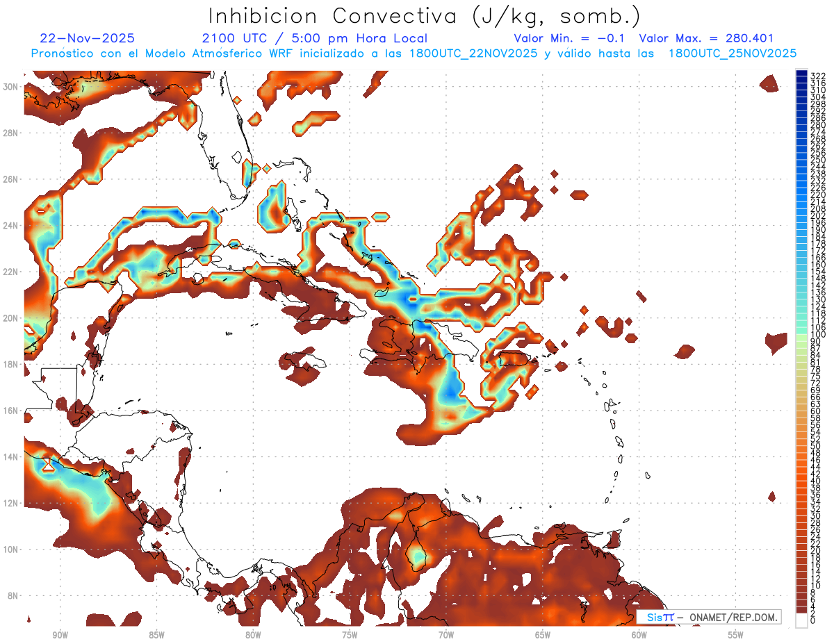The height and width of the screenshot is (644, 834).
Task: Pick the darkest navy swatch atop the colorbar
Action: tap(801, 74)
